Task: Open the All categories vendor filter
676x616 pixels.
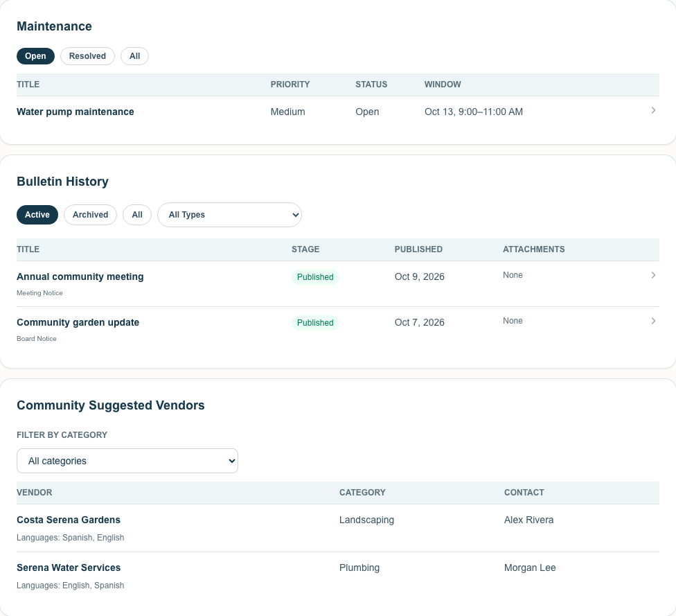Action: [127, 461]
